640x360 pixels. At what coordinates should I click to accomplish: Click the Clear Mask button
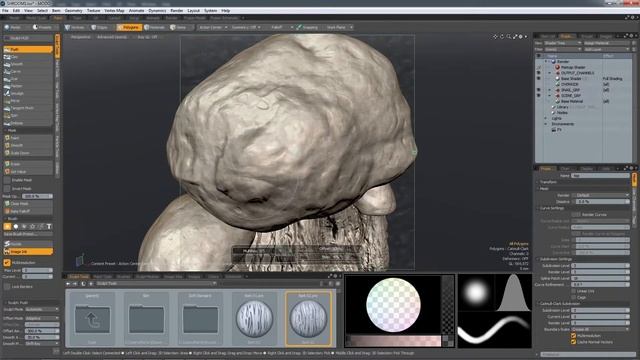click(x=28, y=204)
